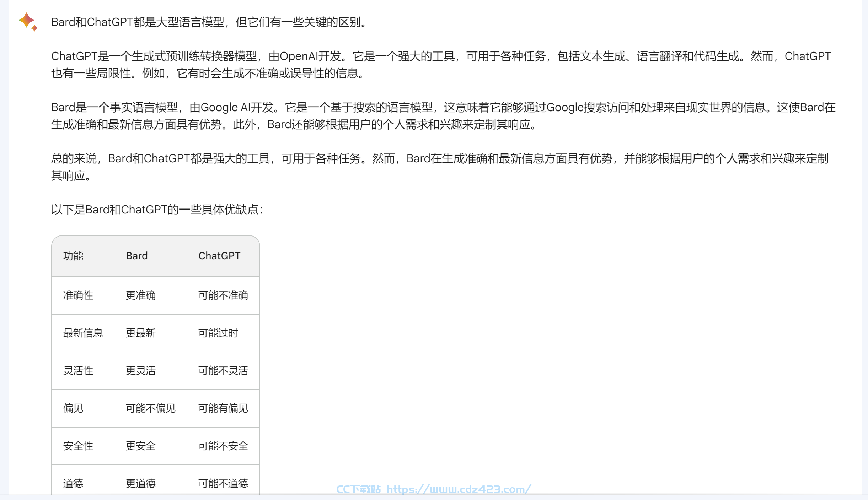Click the paragraph starting 'Bard是一个事实语言模型'
Viewport: 868px width, 500px height.
click(443, 116)
